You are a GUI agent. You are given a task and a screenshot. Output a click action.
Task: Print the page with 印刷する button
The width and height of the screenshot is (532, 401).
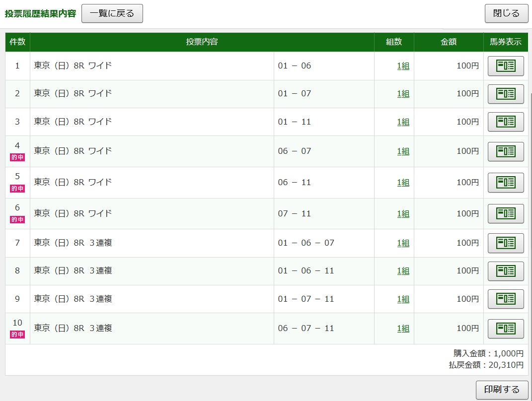click(x=502, y=390)
